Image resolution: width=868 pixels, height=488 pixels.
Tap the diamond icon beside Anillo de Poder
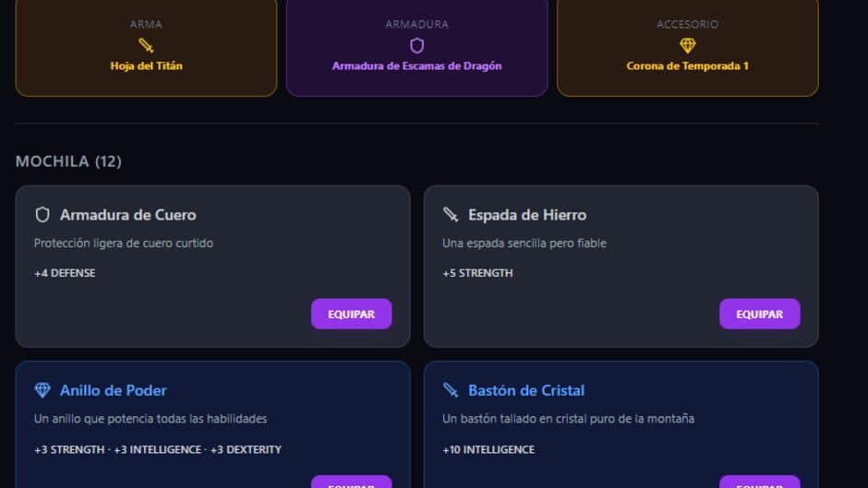(x=42, y=390)
